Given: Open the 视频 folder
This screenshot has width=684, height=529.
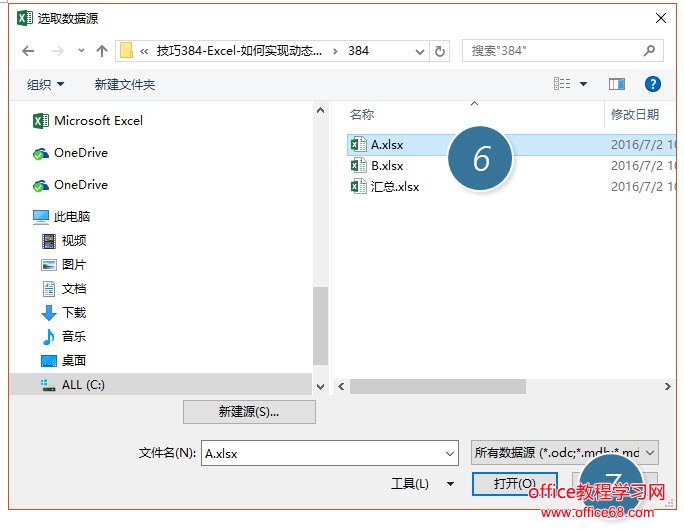Looking at the screenshot, I should [64, 241].
